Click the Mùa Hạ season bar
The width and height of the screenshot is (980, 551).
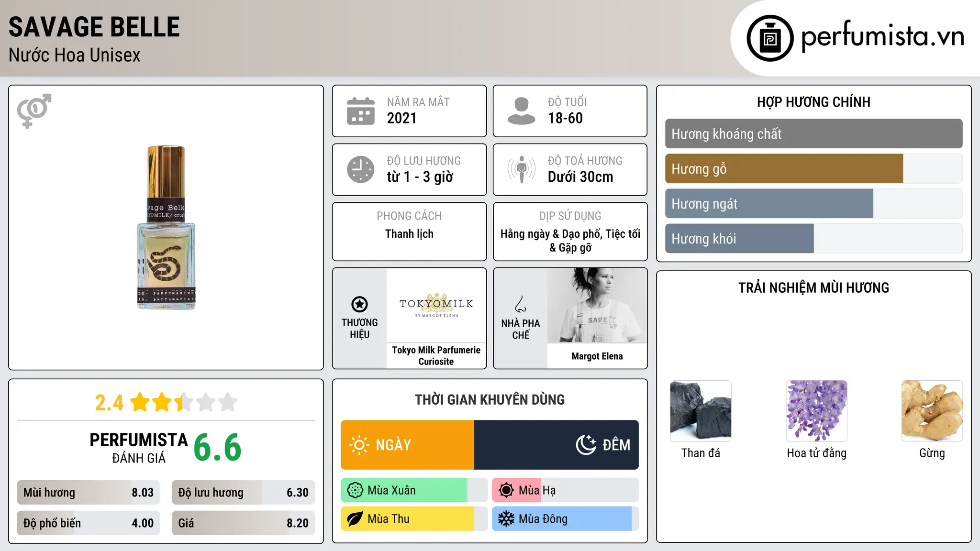pyautogui.click(x=565, y=490)
